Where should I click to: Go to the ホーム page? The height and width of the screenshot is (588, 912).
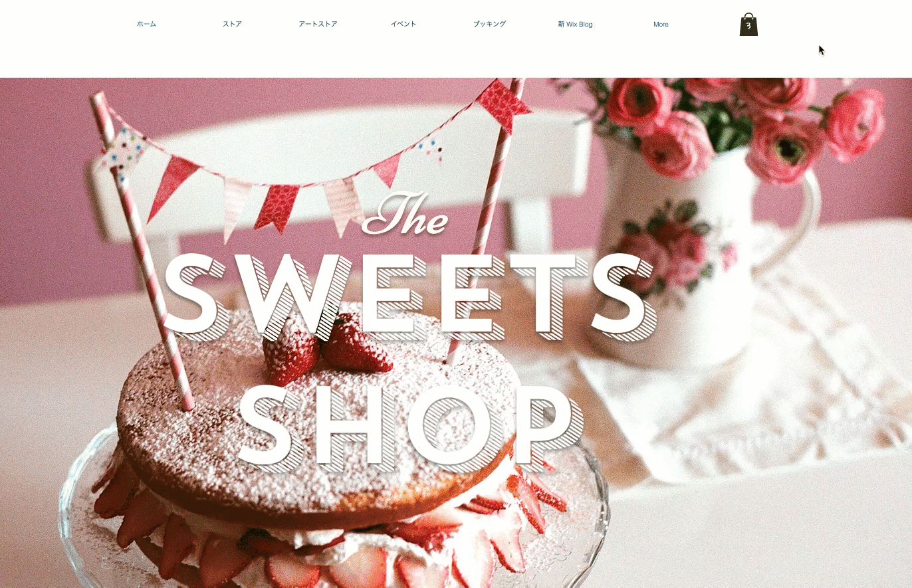pyautogui.click(x=146, y=24)
